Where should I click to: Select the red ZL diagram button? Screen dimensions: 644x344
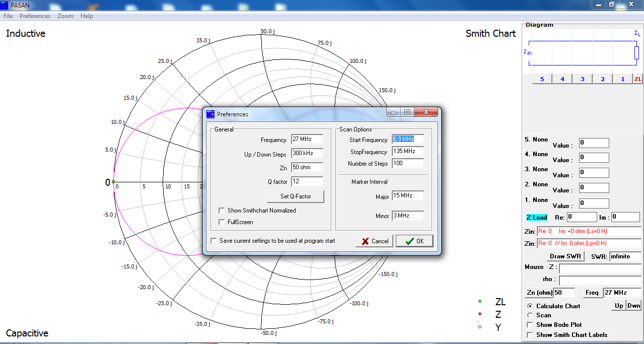click(x=638, y=79)
